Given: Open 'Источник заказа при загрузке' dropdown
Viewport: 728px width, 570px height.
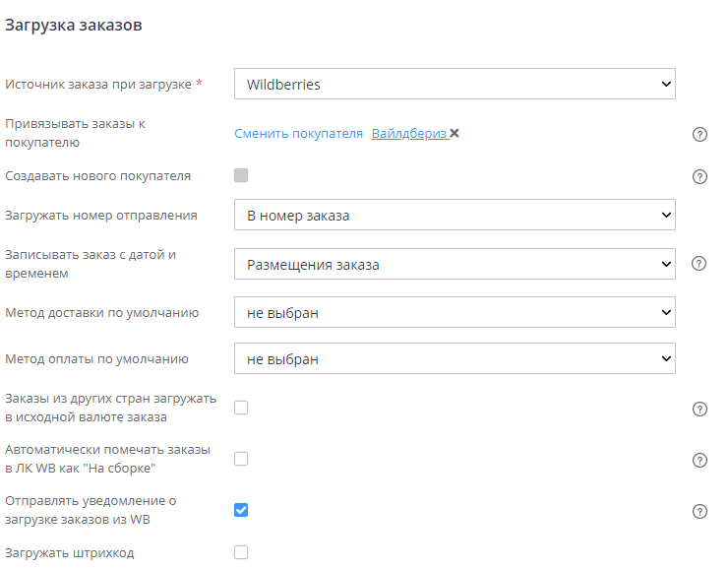Looking at the screenshot, I should click(455, 84).
